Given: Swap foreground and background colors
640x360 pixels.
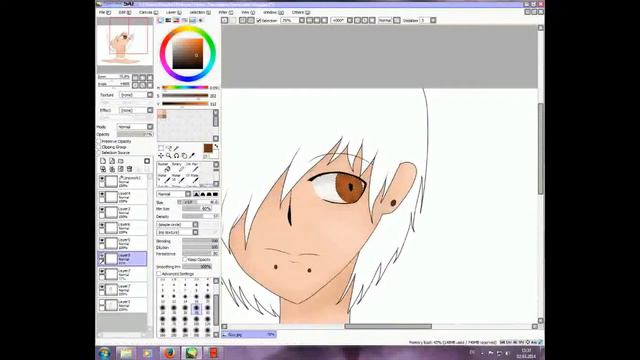Looking at the screenshot, I should pyautogui.click(x=216, y=147).
